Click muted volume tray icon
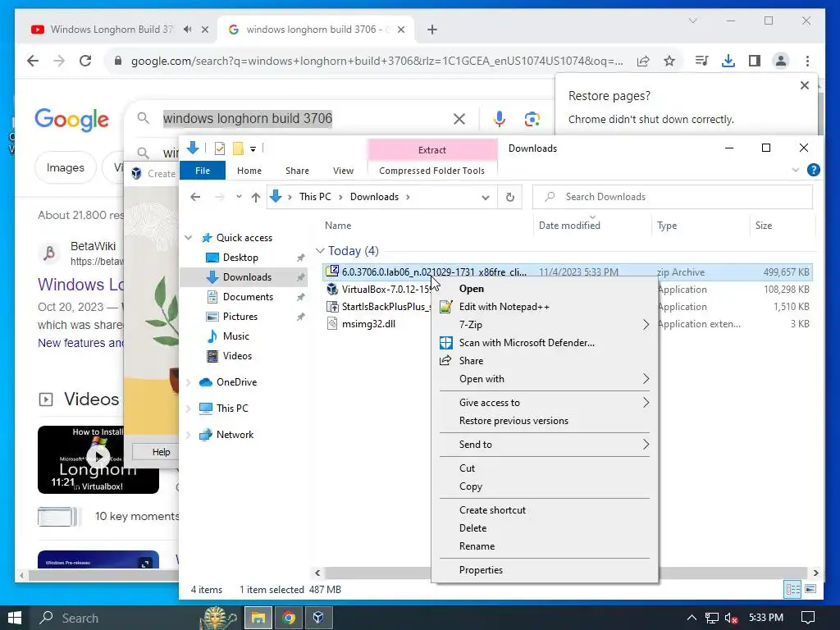Viewport: 840px width, 630px height. coord(731,618)
